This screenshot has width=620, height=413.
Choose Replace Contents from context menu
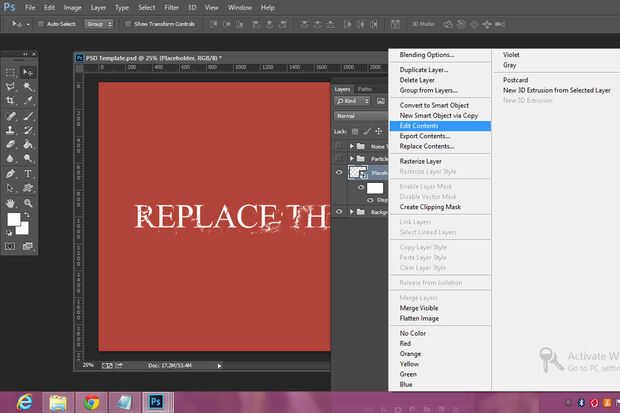point(427,146)
